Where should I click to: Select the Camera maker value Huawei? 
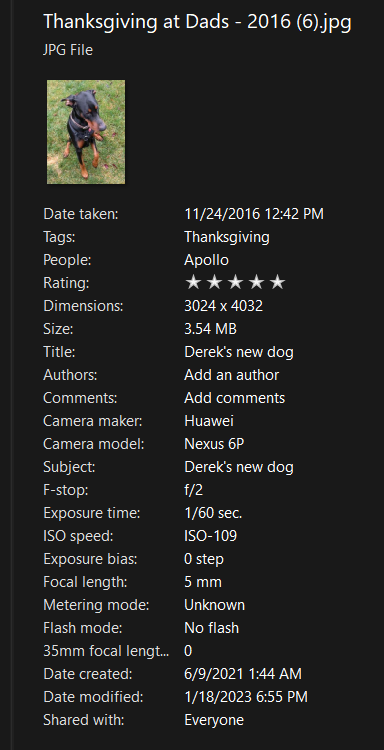[x=209, y=421]
